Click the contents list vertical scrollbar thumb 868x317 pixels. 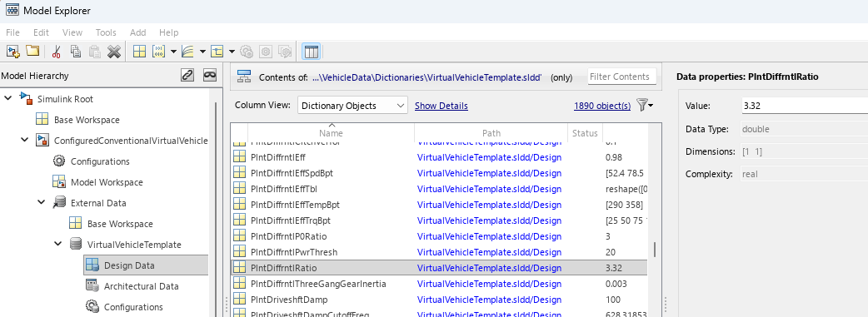[655, 250]
